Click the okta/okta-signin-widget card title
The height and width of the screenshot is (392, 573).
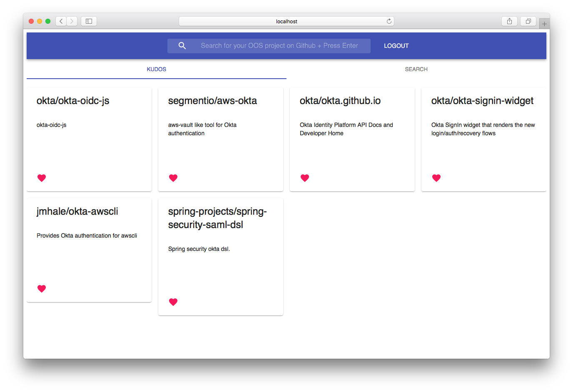click(482, 101)
